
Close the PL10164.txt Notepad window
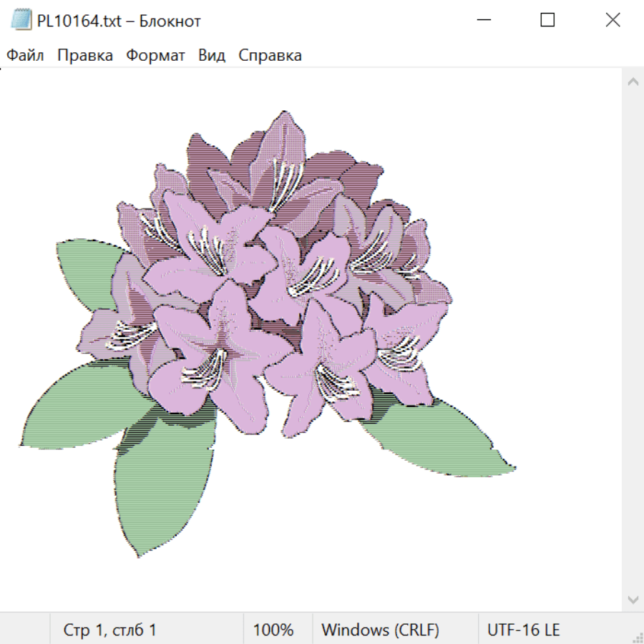613,20
